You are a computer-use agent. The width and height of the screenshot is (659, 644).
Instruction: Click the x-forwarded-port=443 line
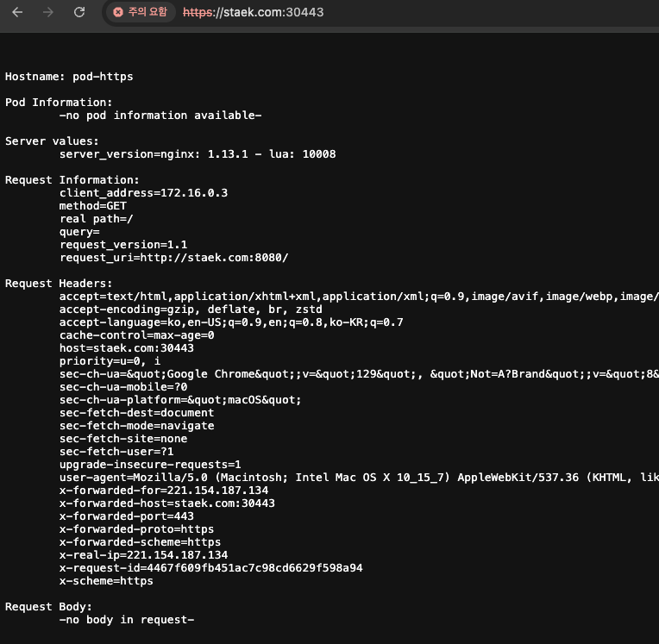pyautogui.click(x=126, y=516)
